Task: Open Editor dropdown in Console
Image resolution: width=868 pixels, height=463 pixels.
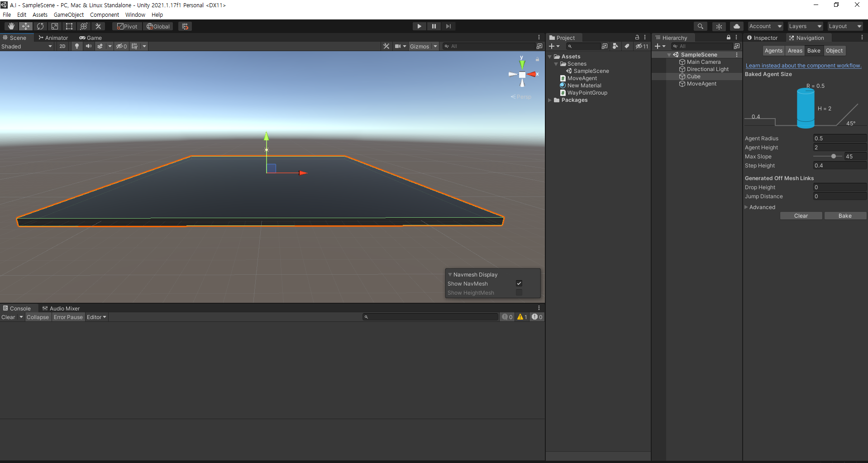Action: point(96,317)
